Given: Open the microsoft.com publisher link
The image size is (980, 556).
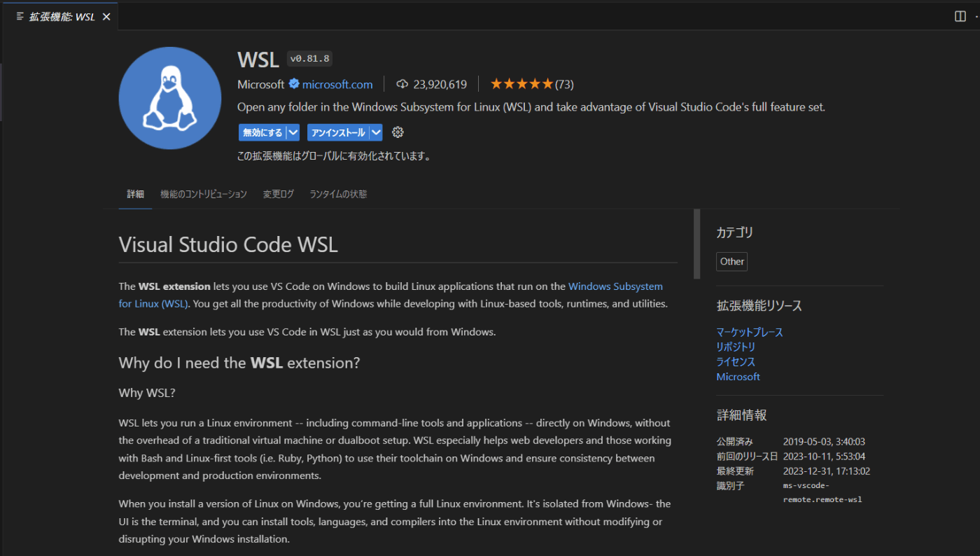Looking at the screenshot, I should click(x=337, y=85).
